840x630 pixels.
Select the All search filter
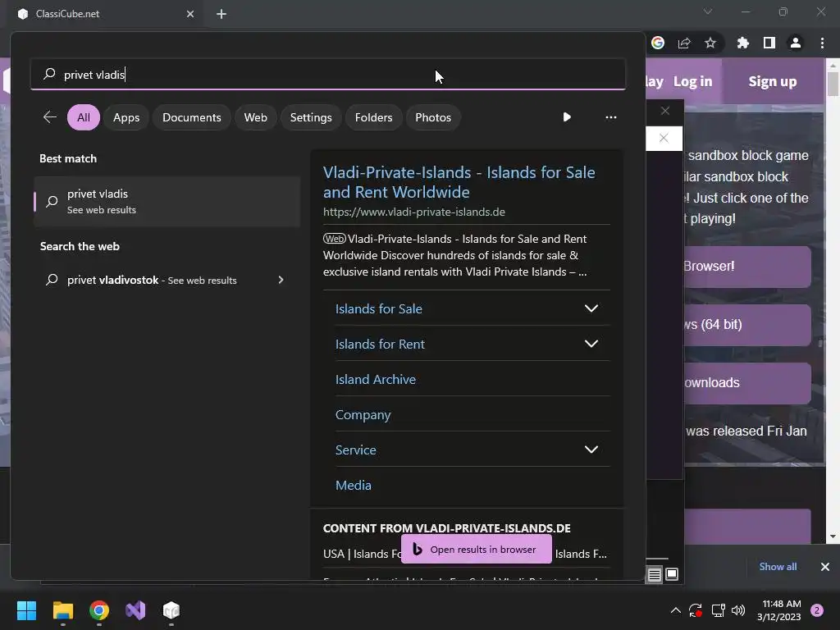click(84, 117)
